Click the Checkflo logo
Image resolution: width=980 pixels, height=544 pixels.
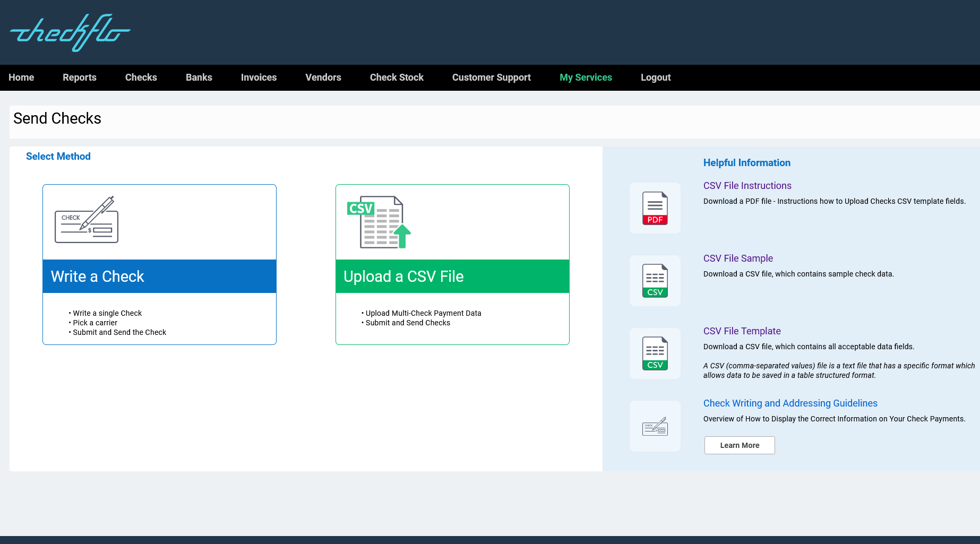70,33
